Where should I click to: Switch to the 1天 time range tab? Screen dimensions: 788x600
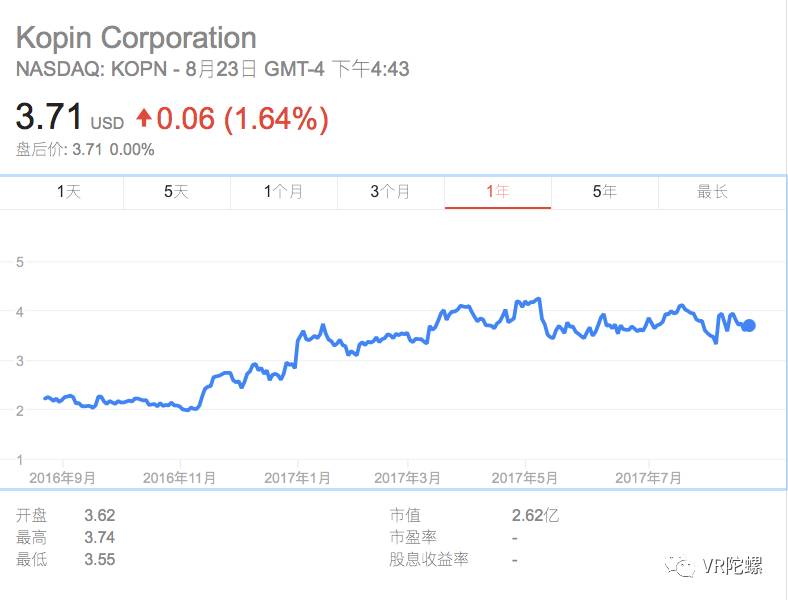[x=69, y=192]
